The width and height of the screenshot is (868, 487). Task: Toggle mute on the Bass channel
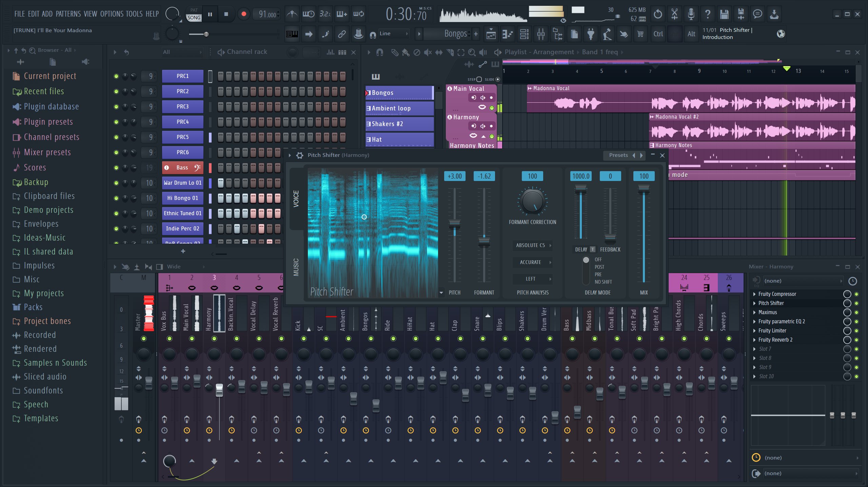115,167
